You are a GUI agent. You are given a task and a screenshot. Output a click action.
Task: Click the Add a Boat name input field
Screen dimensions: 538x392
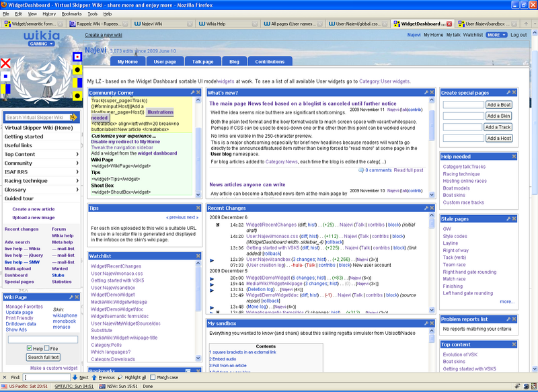click(463, 105)
